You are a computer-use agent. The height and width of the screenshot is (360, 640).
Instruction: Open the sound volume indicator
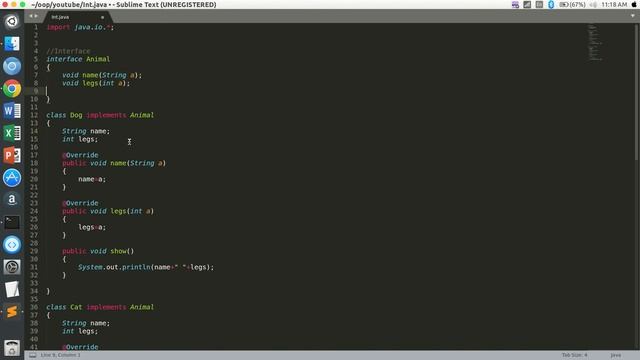tap(593, 4)
